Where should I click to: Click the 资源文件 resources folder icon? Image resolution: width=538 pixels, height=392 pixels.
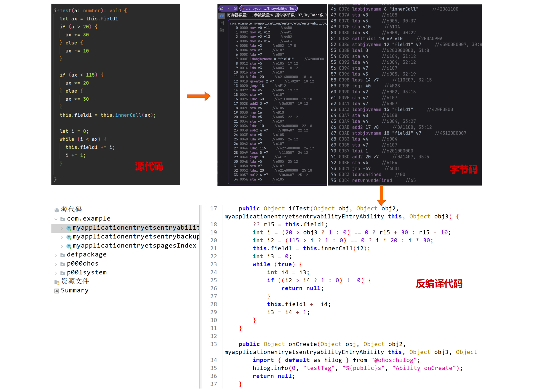point(57,282)
